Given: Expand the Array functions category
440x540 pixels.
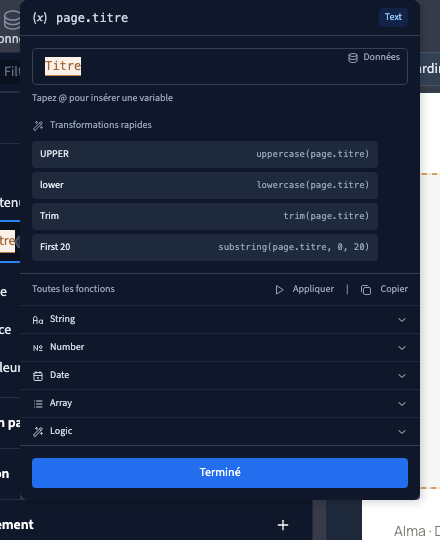Looking at the screenshot, I should (x=220, y=403).
